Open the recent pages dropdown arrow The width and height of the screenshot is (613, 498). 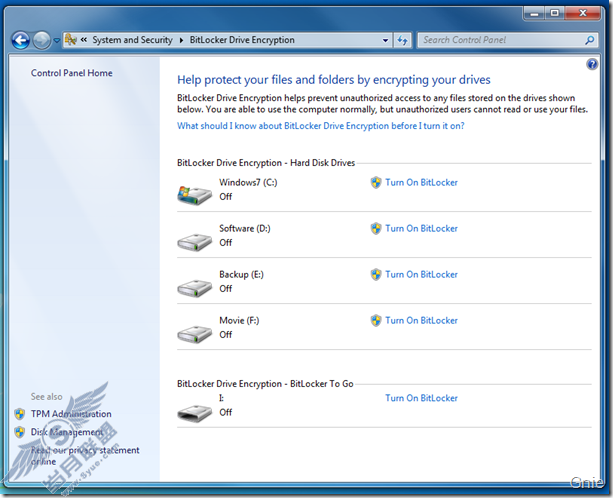point(57,40)
